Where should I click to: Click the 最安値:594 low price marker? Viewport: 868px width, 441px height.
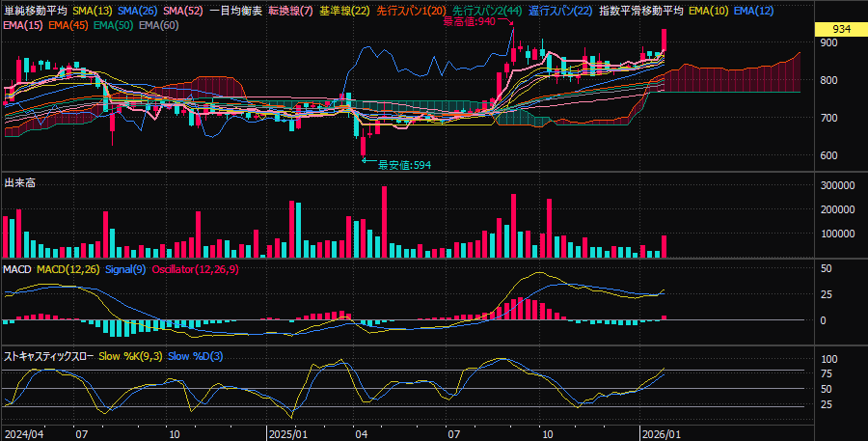[403, 165]
